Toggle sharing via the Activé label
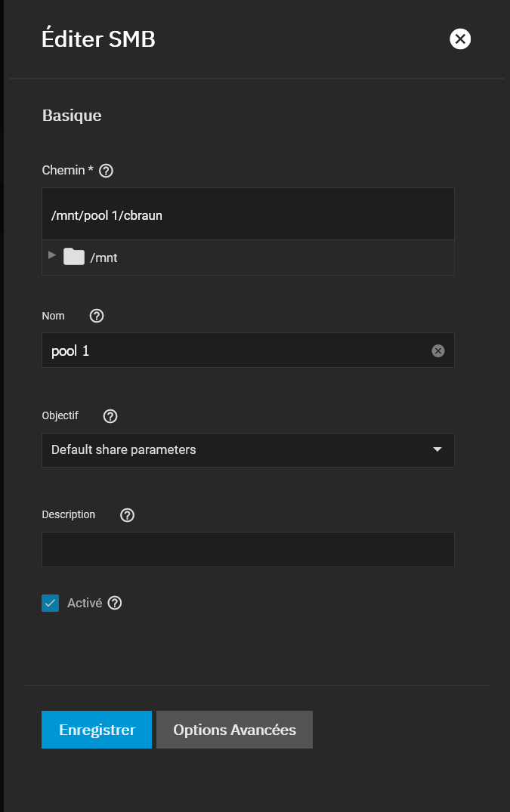Image resolution: width=510 pixels, height=812 pixels. [85, 604]
